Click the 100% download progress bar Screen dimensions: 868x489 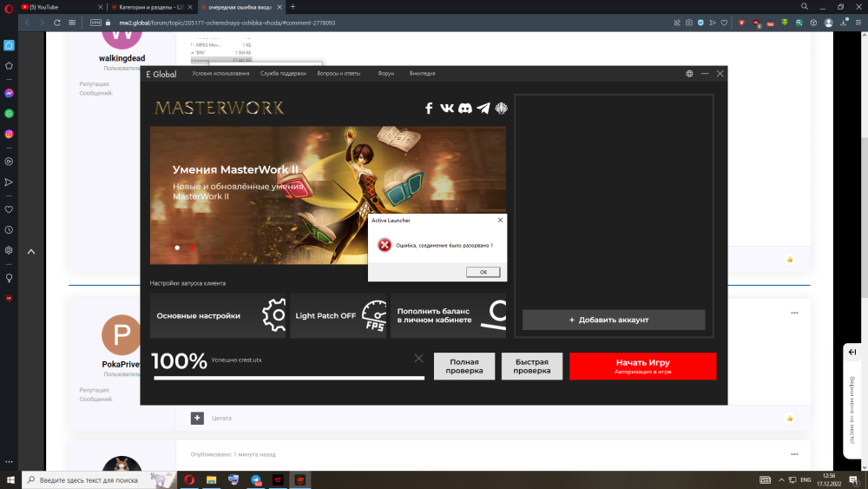click(289, 378)
